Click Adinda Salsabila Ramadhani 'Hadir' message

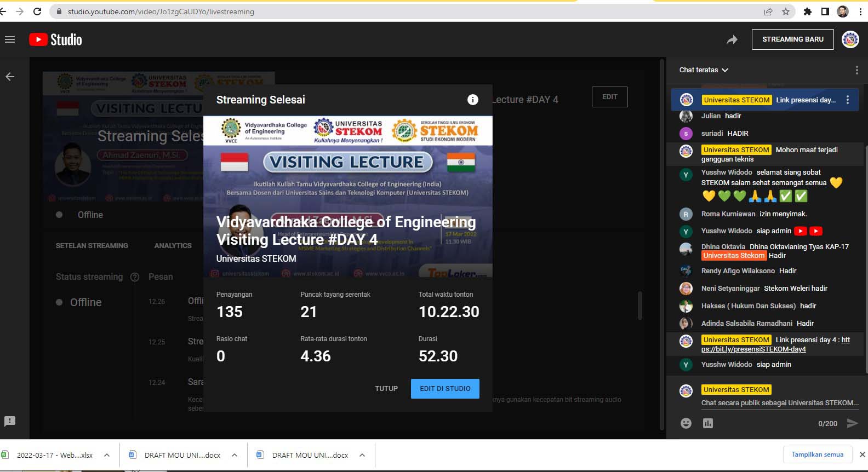765,324
